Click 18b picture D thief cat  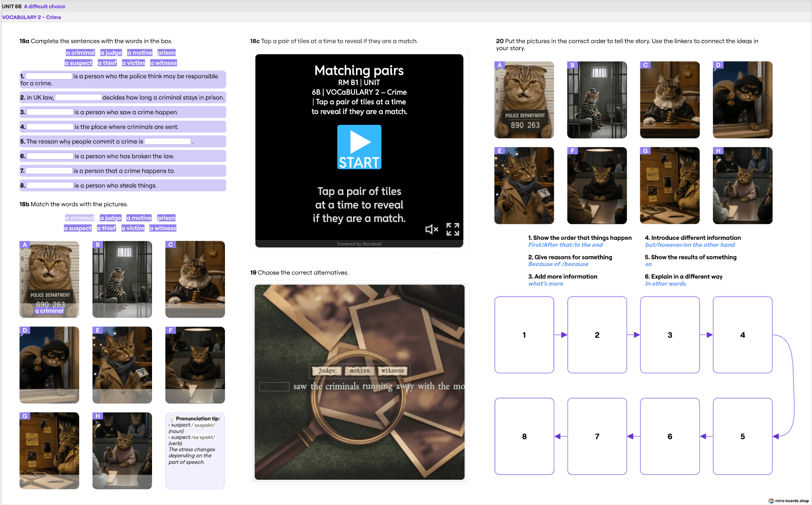pos(49,365)
